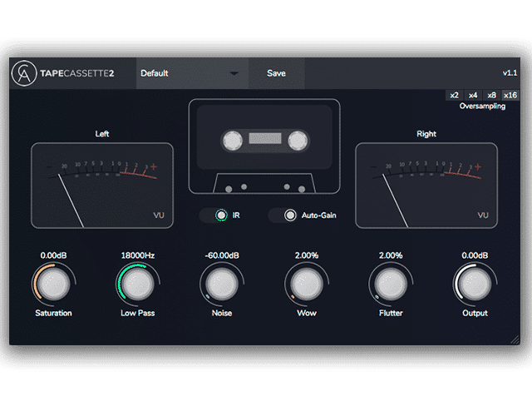Click the preset dropdown arrow
Screen dimensions: 532x416
(x=234, y=73)
